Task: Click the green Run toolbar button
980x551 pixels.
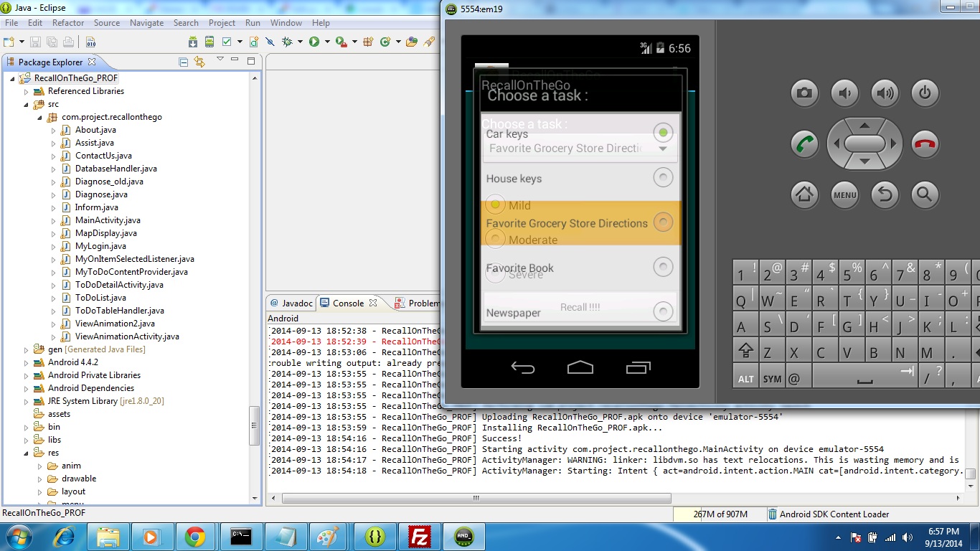Action: (x=314, y=42)
